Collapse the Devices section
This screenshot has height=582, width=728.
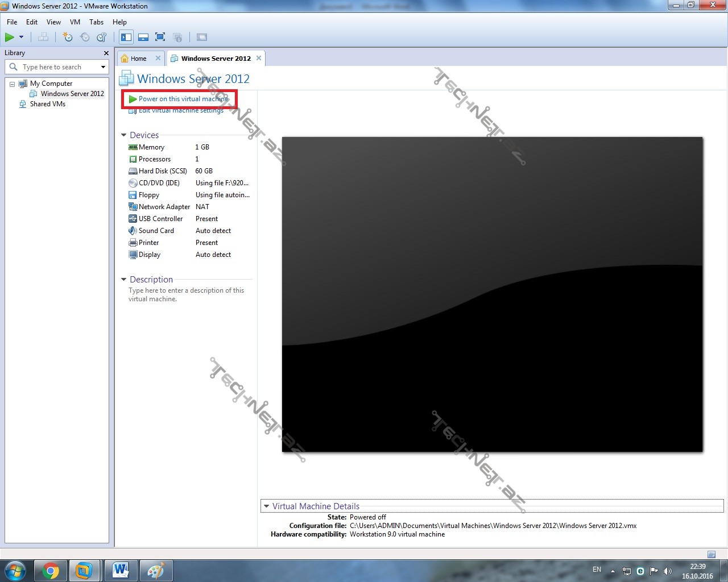(x=124, y=135)
